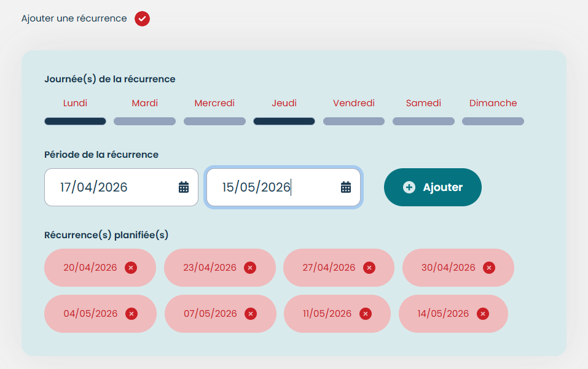Open the start date calendar picker

point(184,187)
